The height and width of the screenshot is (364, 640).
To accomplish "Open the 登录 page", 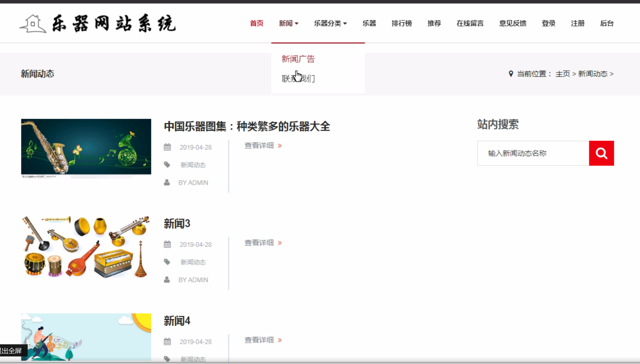I will (549, 23).
